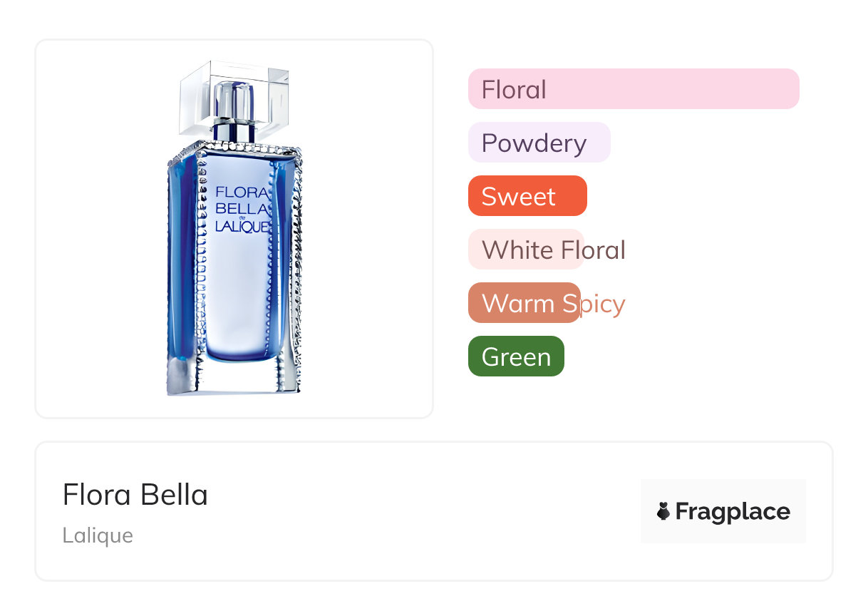Click the silver base of the bottle
The image size is (868, 616).
click(234, 378)
